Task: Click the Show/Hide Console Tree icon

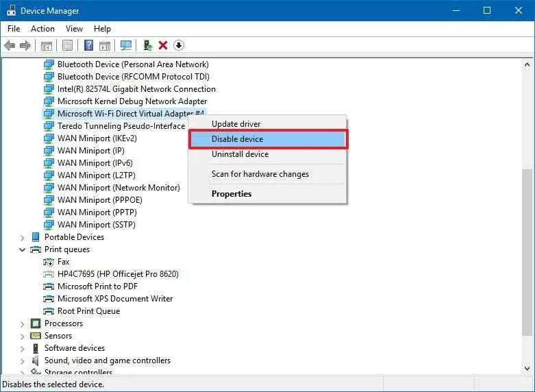Action: pos(47,45)
